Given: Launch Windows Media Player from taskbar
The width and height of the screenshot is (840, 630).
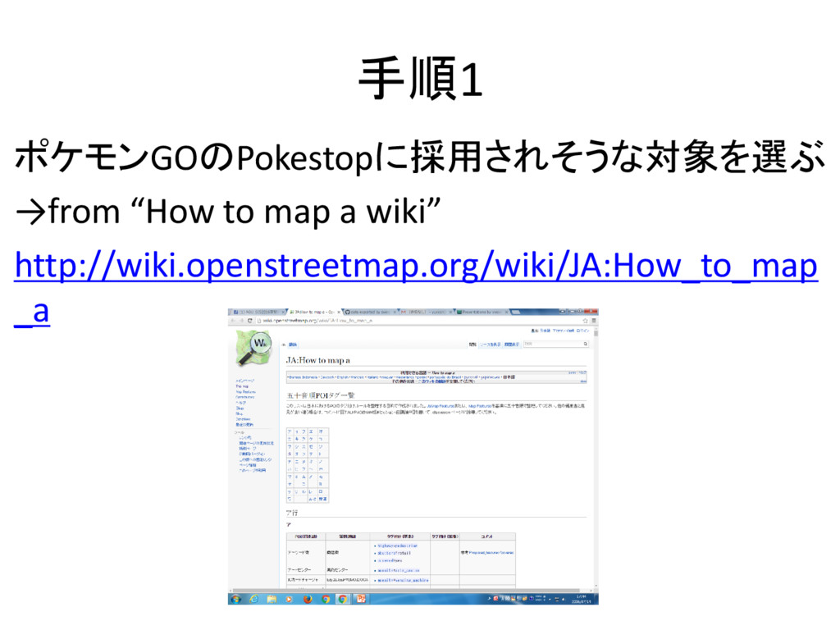Looking at the screenshot, I should coord(290,599).
